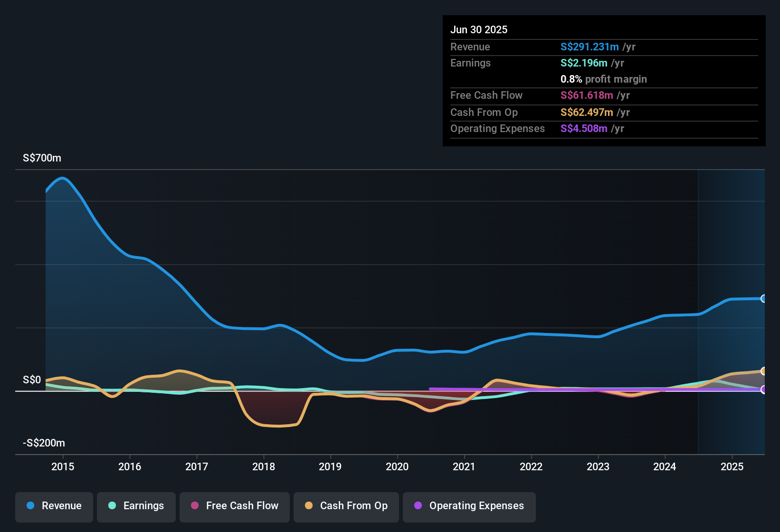
Task: Click the 2022 x-axis label
Action: (531, 466)
